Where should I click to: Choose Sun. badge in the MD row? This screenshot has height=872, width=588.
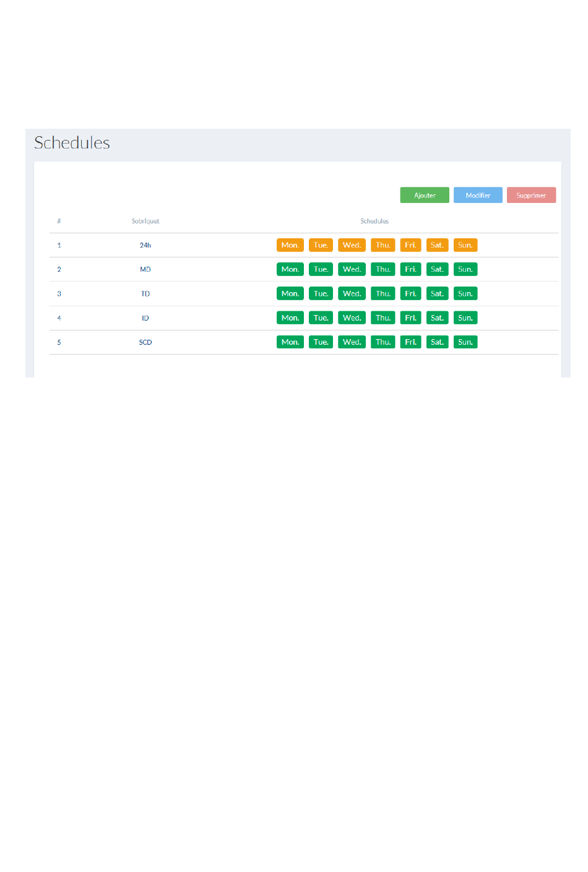point(465,269)
